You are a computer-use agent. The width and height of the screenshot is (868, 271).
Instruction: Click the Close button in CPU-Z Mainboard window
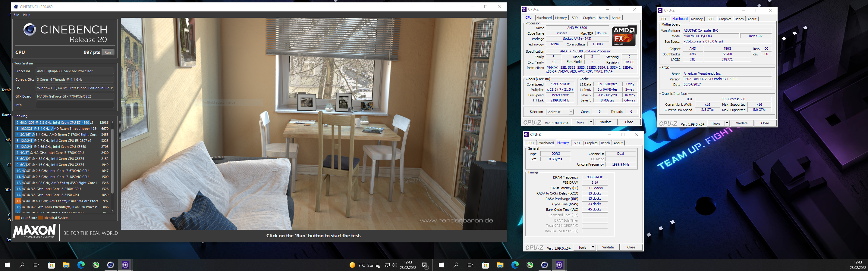(x=765, y=123)
